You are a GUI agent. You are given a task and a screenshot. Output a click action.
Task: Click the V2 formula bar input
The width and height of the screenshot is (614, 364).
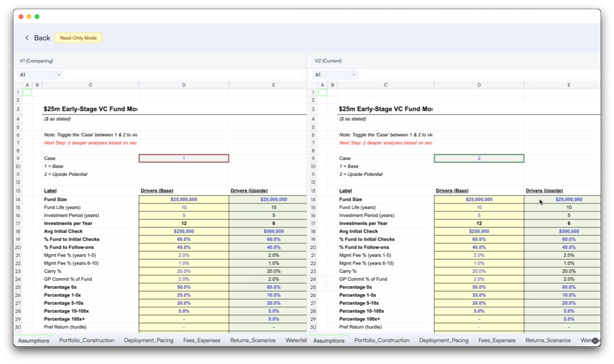point(480,75)
